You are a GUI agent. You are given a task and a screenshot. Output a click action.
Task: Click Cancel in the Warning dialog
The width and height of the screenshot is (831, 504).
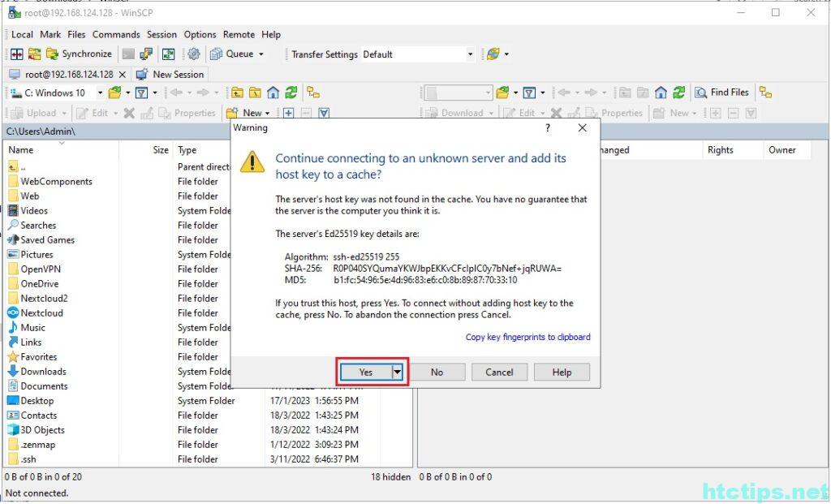pyautogui.click(x=499, y=372)
